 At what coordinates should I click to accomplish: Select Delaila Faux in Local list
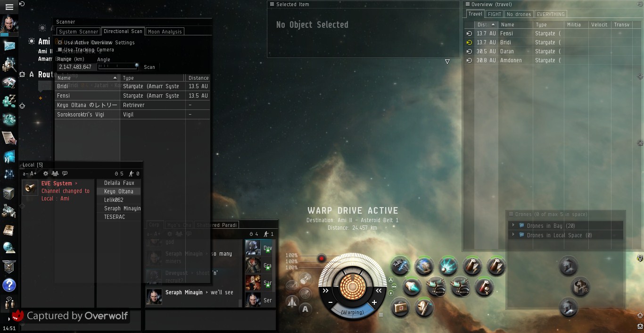point(119,183)
